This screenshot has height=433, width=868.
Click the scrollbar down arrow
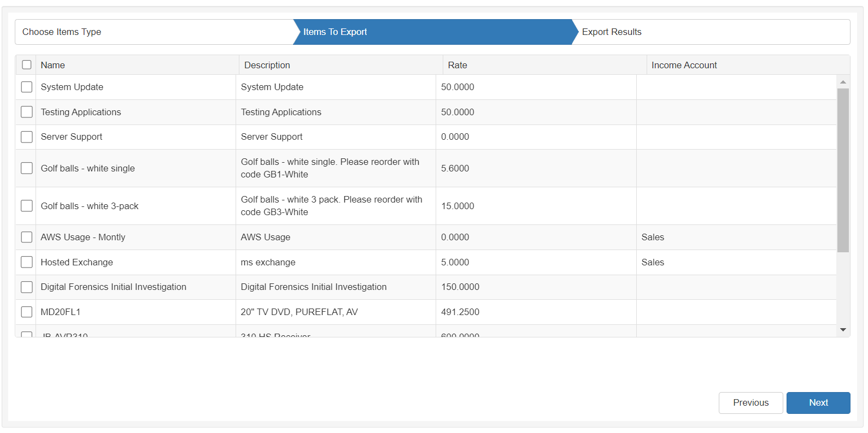point(843,330)
